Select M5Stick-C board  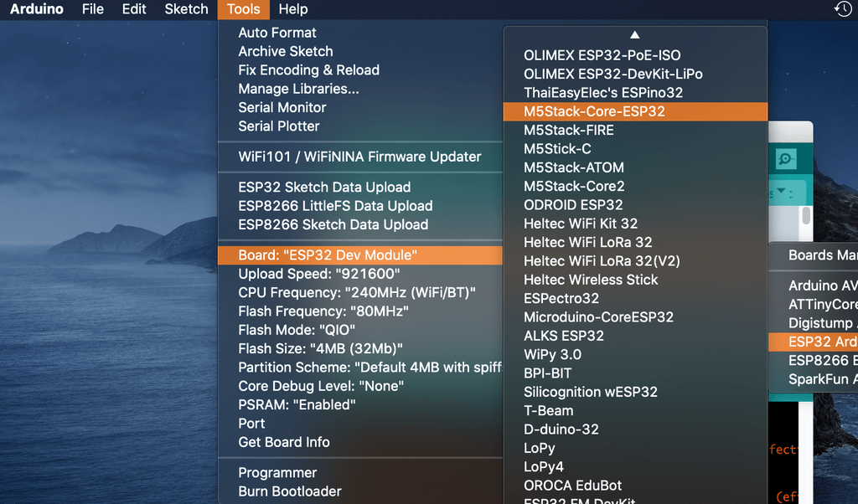635,149
